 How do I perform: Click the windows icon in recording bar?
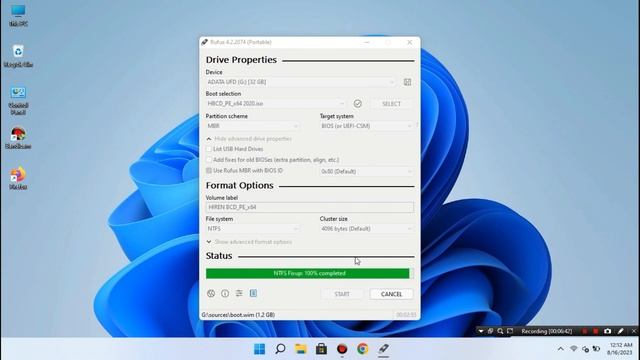point(490,331)
